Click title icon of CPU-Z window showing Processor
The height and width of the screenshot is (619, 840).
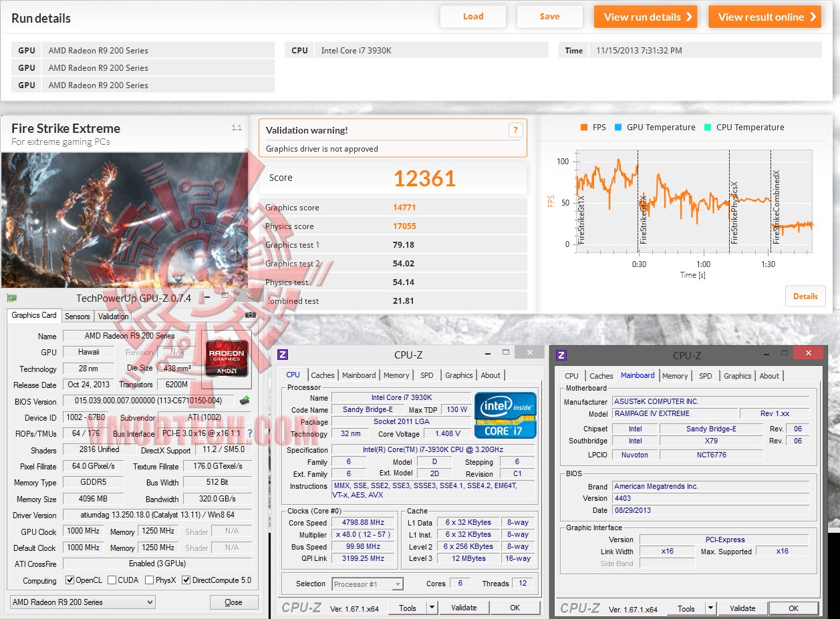[283, 355]
